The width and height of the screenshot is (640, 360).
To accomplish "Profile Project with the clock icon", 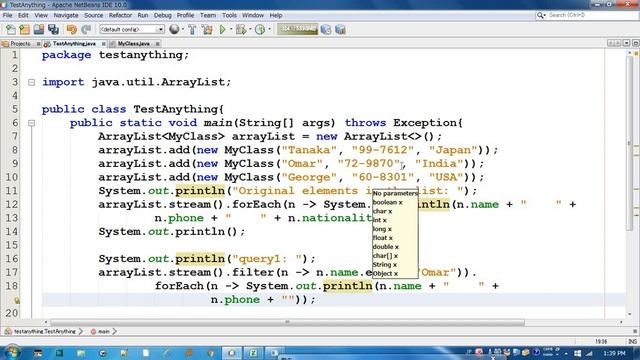I will (260, 29).
